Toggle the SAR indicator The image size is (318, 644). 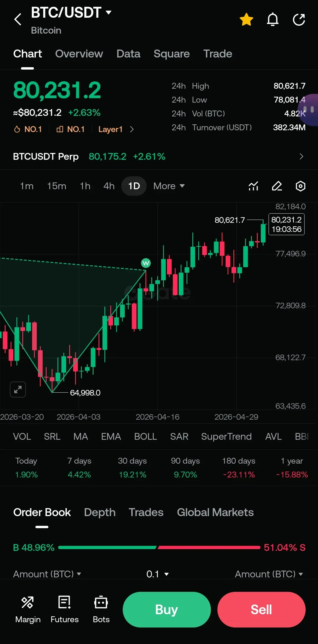point(179,437)
